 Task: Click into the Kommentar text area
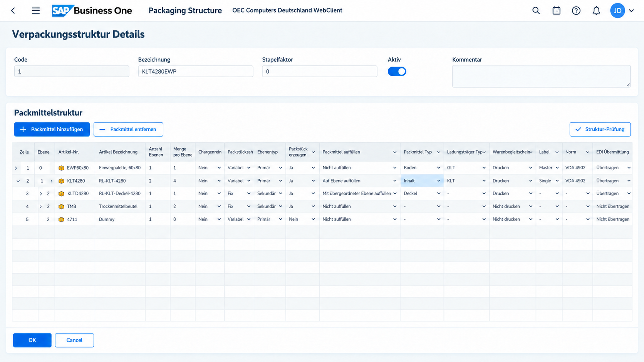point(541,76)
